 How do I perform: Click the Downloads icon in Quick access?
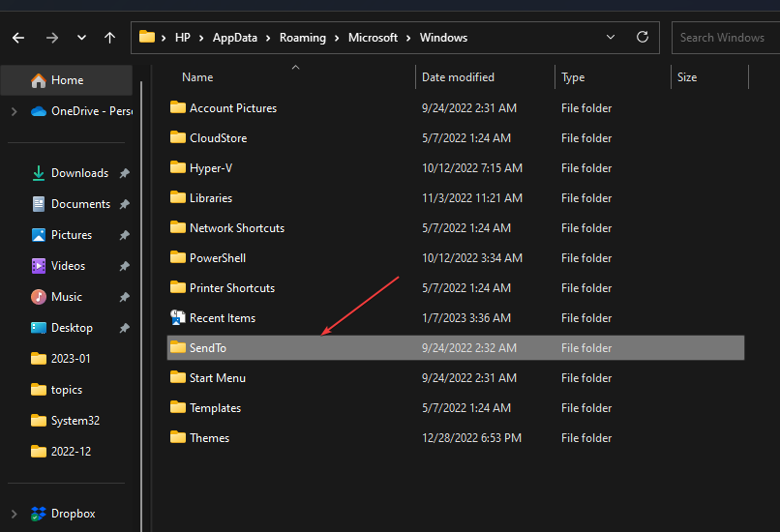[x=39, y=173]
